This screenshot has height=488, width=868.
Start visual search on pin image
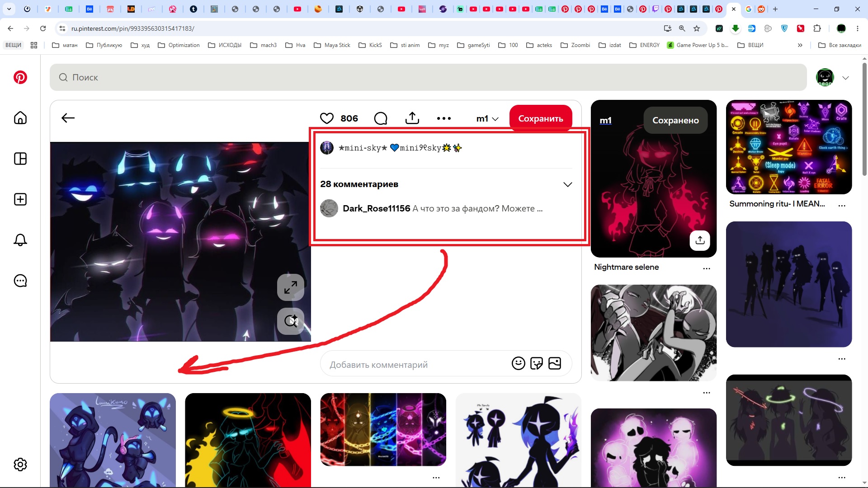[x=291, y=321]
